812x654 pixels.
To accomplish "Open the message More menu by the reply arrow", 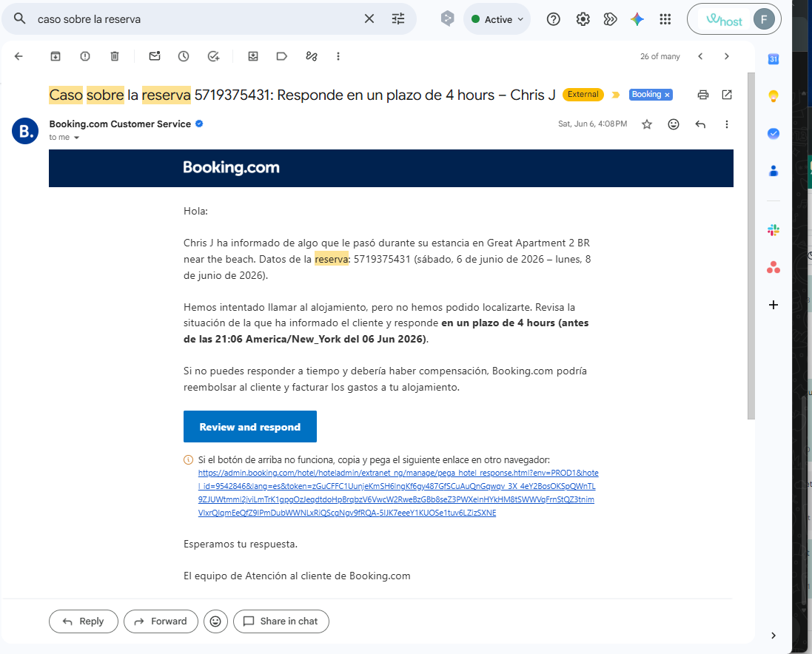I will click(x=727, y=124).
